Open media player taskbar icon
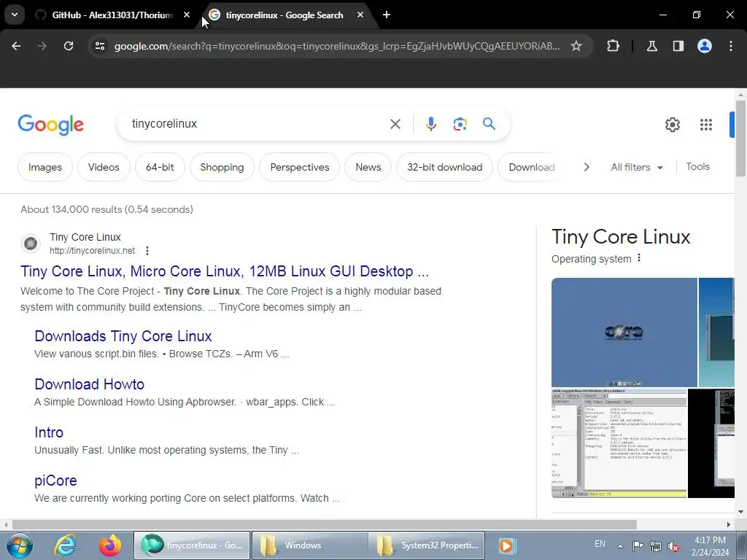This screenshot has width=747, height=560. tap(506, 545)
